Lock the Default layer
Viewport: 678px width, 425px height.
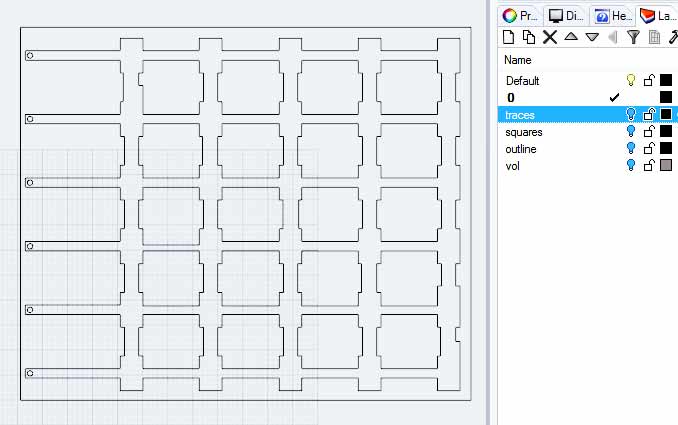(x=649, y=80)
